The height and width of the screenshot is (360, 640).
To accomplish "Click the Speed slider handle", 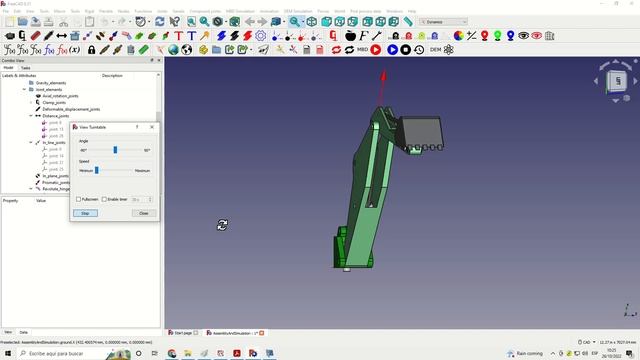I will click(97, 170).
